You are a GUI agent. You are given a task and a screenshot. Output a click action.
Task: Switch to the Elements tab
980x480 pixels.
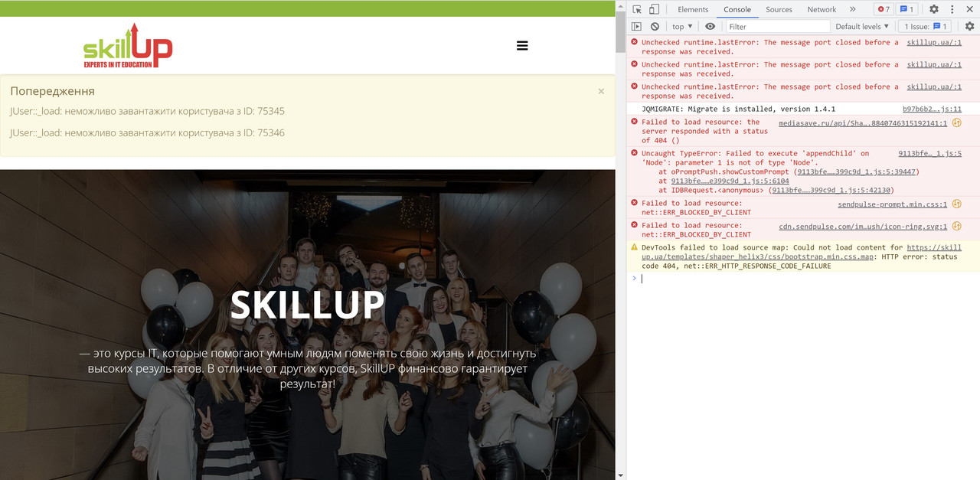point(693,9)
